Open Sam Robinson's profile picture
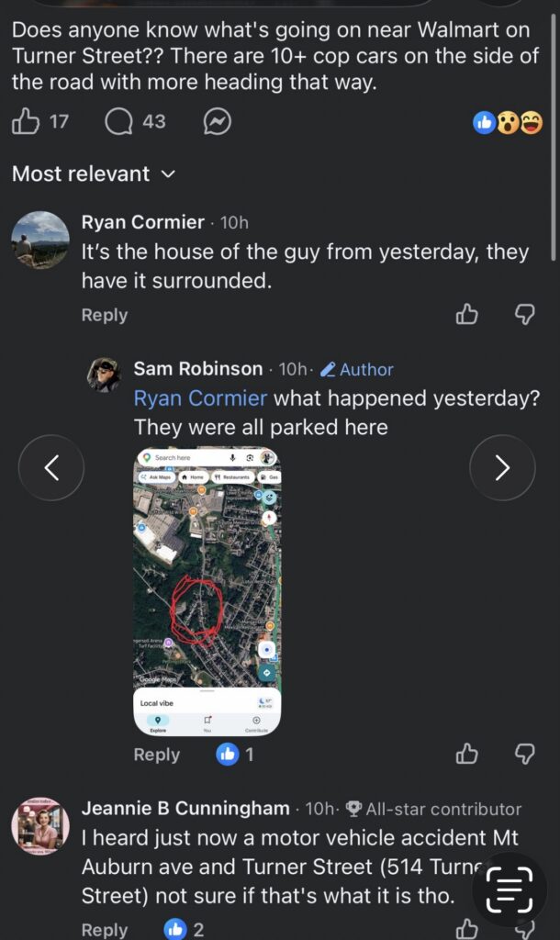 coord(104,375)
